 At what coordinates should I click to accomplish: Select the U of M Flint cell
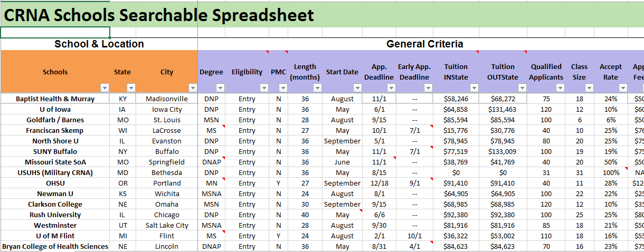click(x=55, y=236)
